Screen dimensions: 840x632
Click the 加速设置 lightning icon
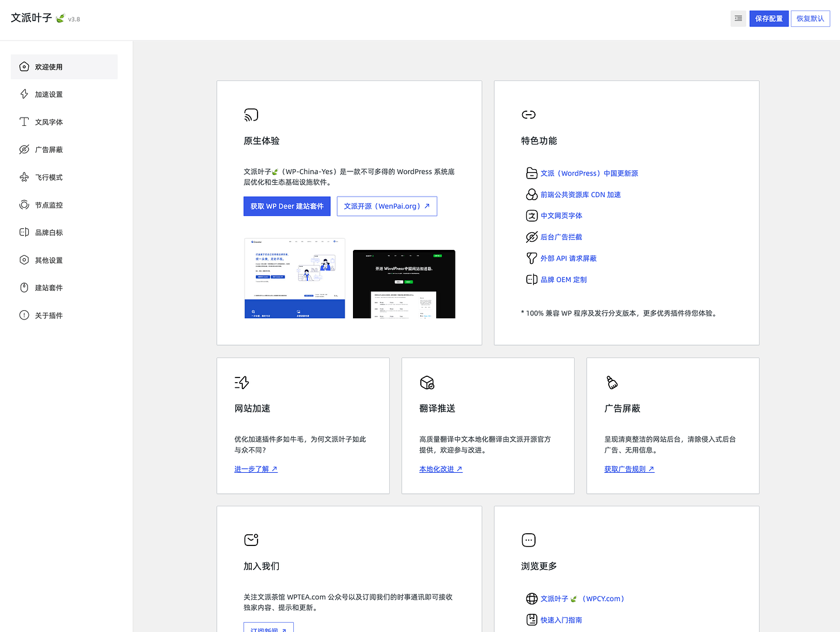click(24, 94)
